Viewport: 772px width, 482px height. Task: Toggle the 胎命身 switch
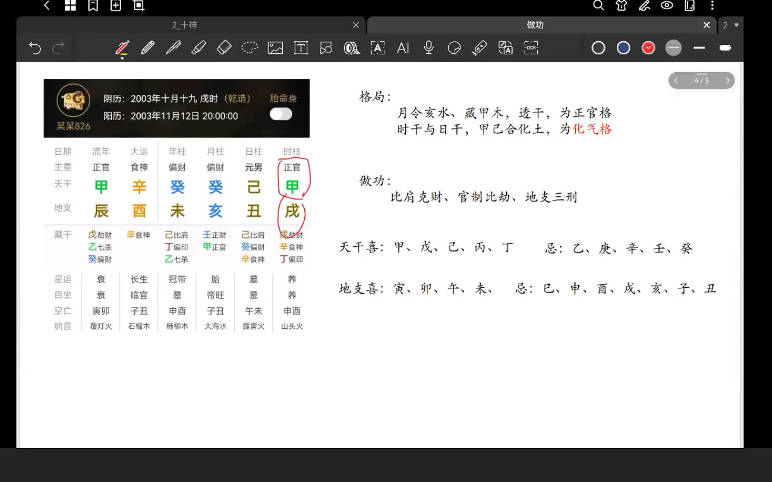281,114
